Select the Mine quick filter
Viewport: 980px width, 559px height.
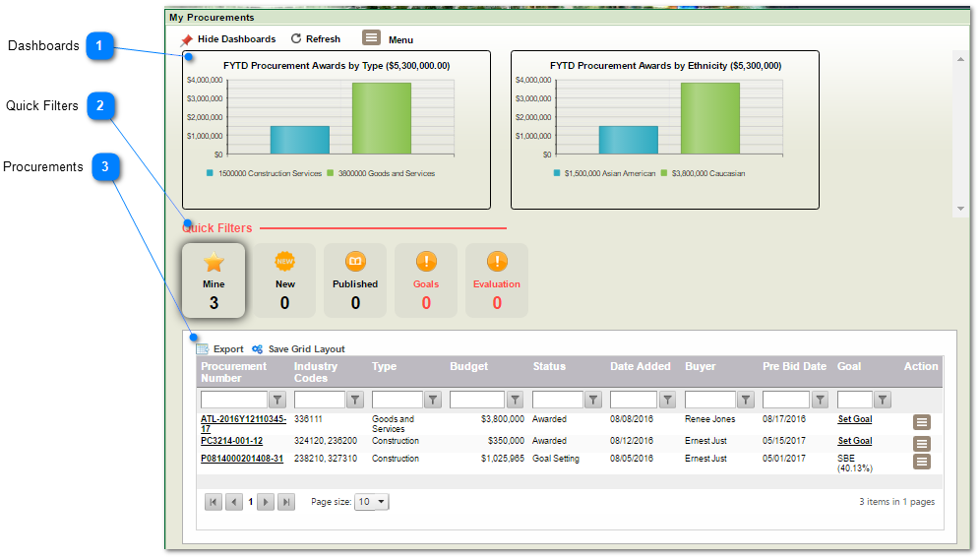(214, 280)
